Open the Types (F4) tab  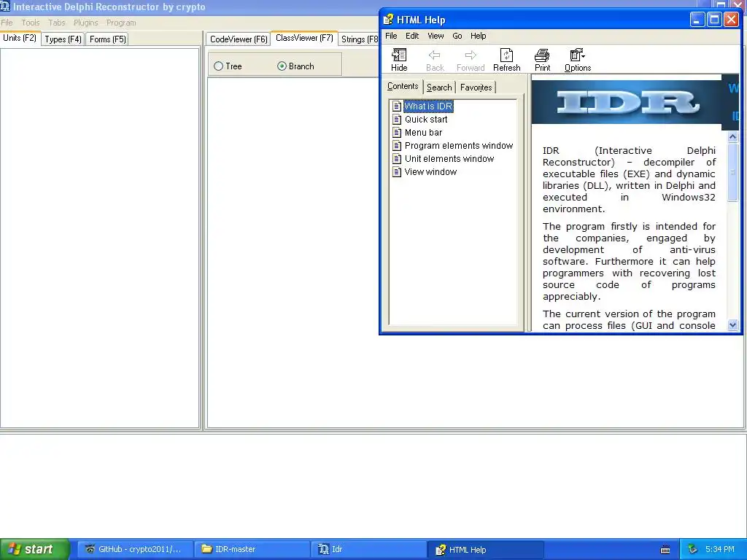pyautogui.click(x=63, y=39)
